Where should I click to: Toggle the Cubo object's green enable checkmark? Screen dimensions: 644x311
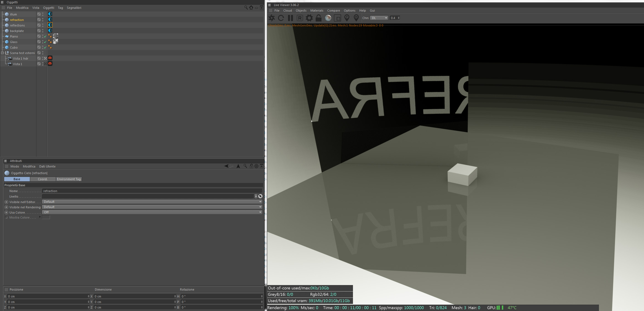coord(45,47)
